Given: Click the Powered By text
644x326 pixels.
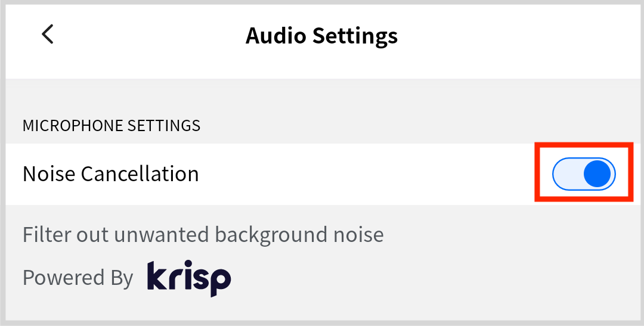Looking at the screenshot, I should click(x=78, y=278).
